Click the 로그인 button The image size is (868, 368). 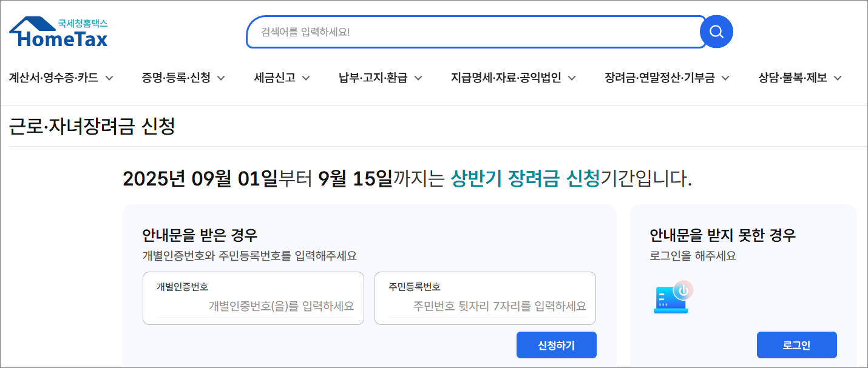point(796,344)
